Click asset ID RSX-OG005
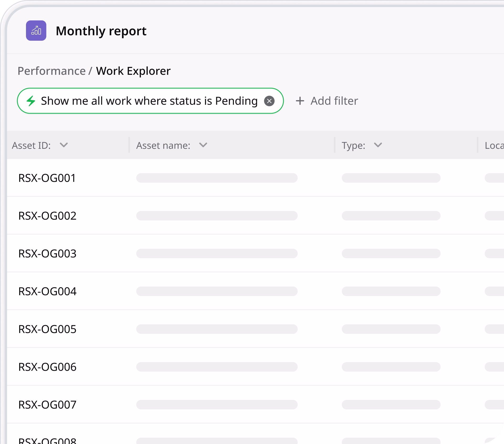The width and height of the screenshot is (504, 444). (x=47, y=329)
